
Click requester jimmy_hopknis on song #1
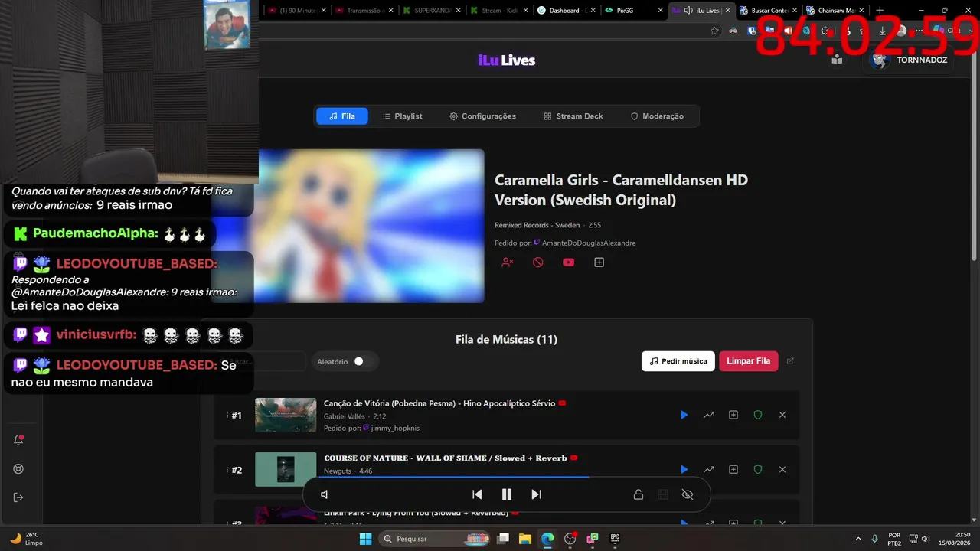pyautogui.click(x=395, y=429)
